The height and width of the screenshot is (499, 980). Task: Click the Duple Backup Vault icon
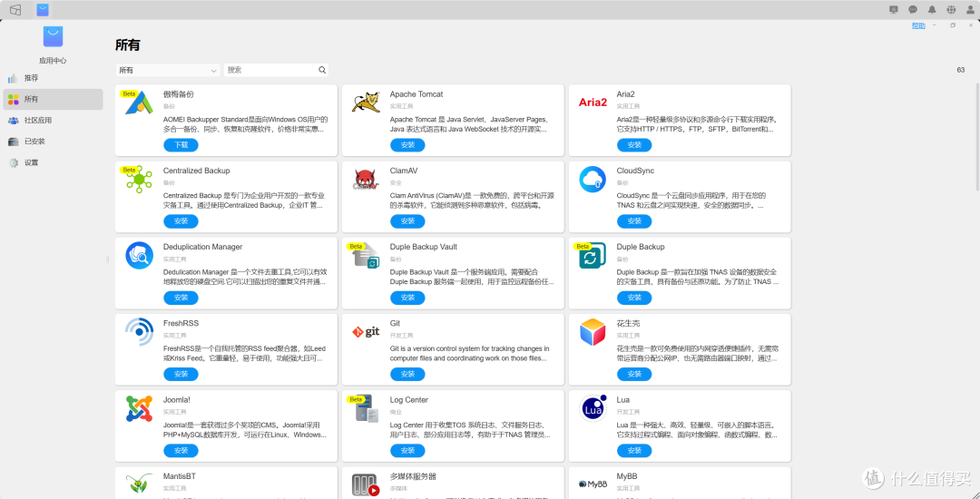366,256
